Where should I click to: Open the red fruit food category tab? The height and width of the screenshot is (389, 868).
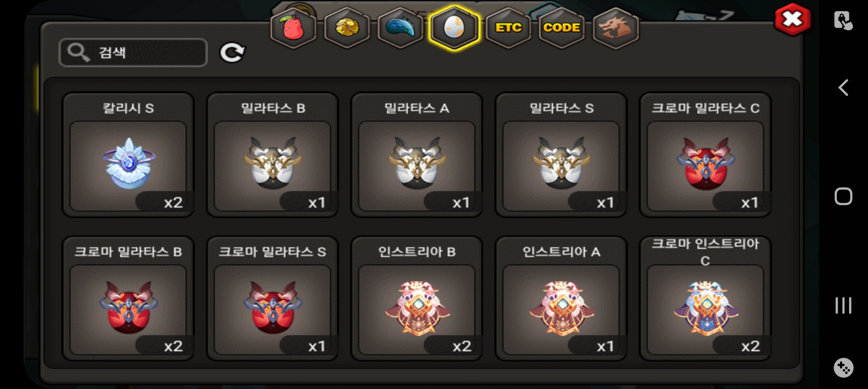[293, 28]
